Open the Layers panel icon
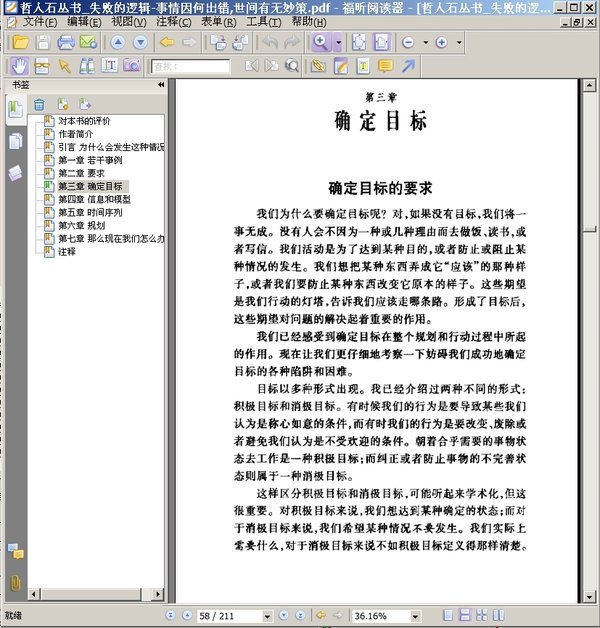 pos(15,173)
